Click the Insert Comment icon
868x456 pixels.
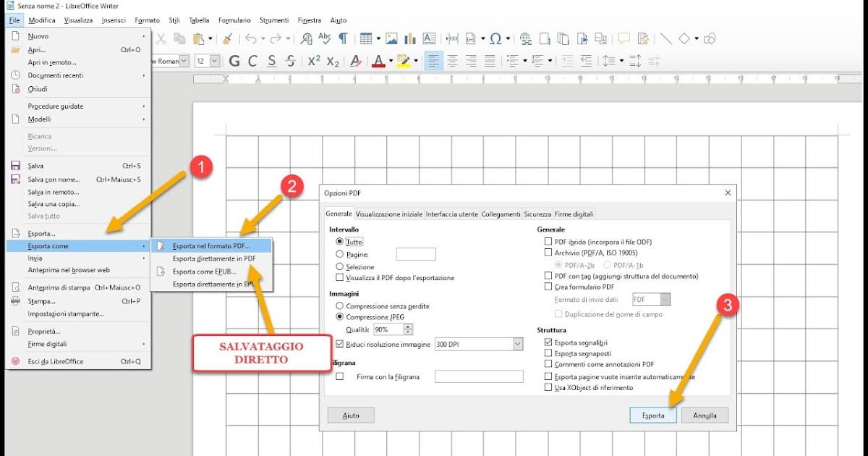click(624, 39)
